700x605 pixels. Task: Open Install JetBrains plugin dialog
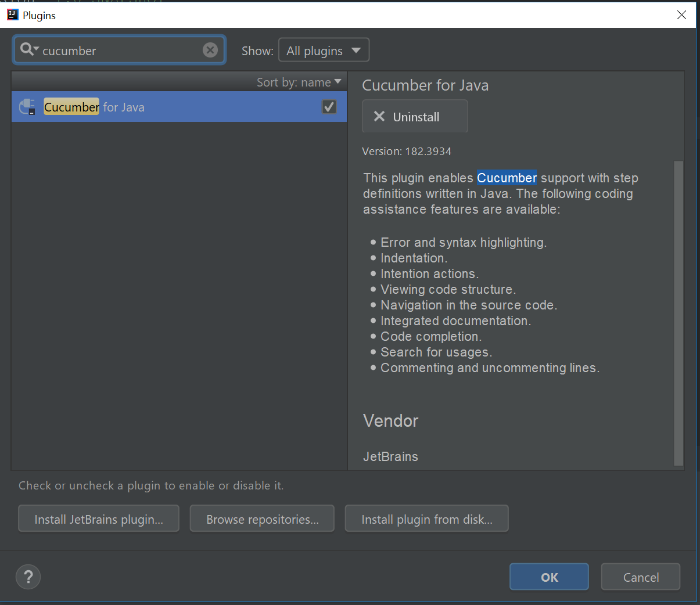click(x=98, y=518)
